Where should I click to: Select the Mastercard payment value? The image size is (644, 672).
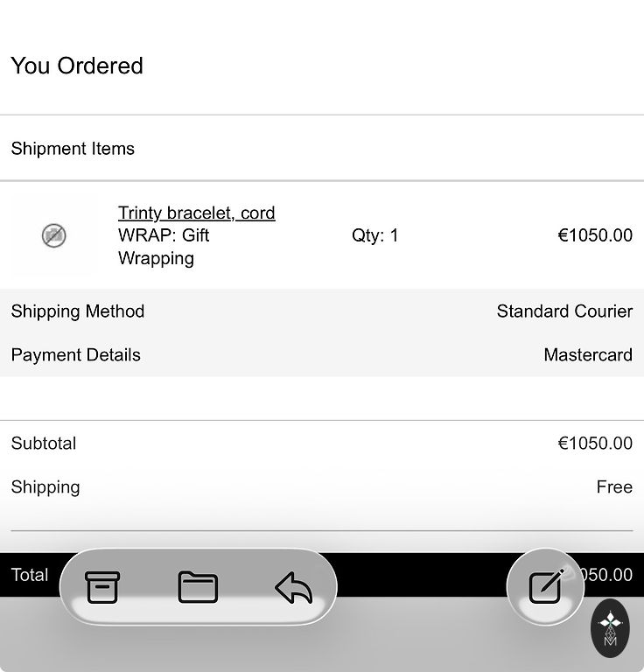(587, 355)
